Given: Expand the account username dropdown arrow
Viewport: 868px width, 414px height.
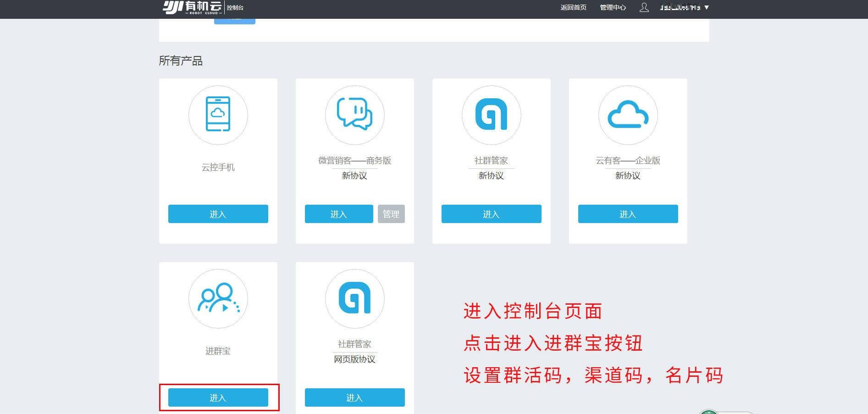Looking at the screenshot, I should coord(707,7).
